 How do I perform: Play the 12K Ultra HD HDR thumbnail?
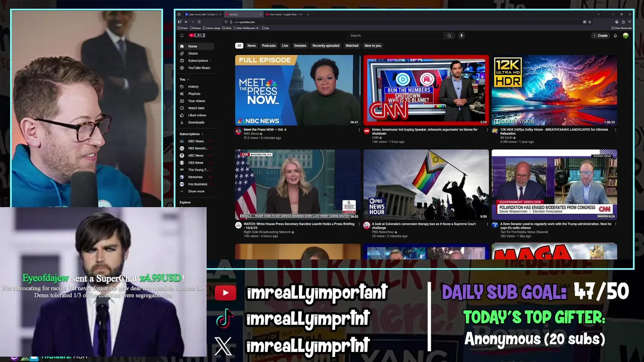coord(554,90)
